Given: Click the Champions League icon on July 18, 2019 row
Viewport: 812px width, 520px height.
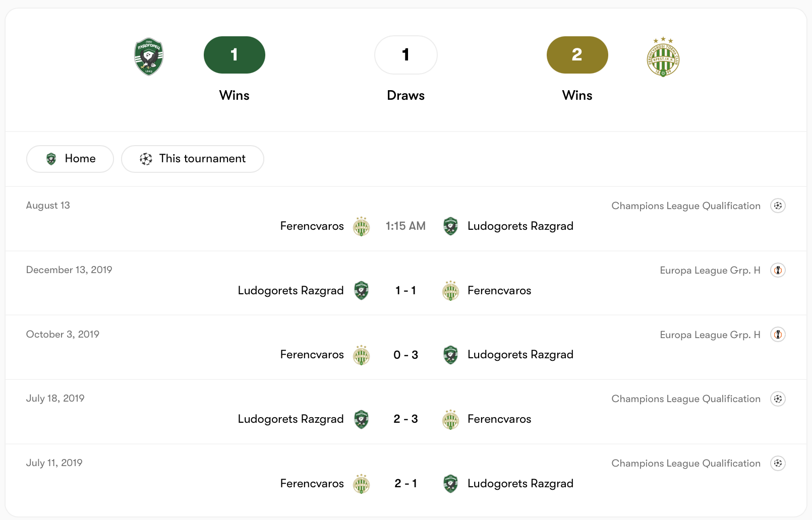Looking at the screenshot, I should [778, 399].
